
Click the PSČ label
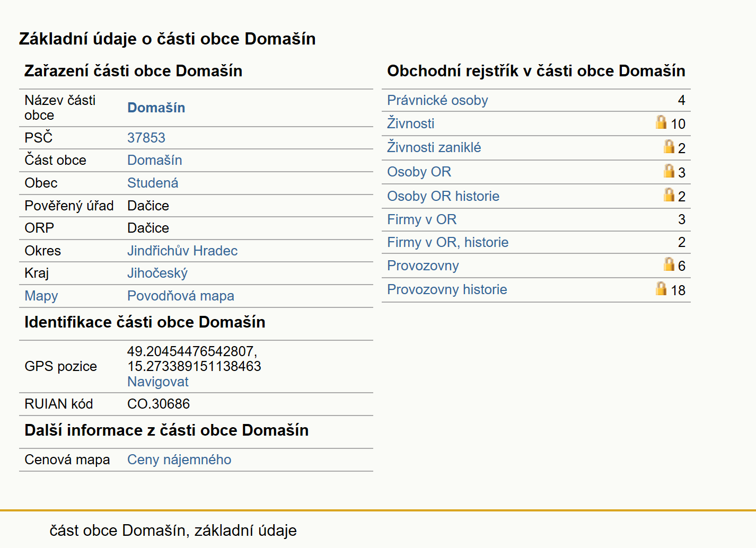[x=39, y=137]
